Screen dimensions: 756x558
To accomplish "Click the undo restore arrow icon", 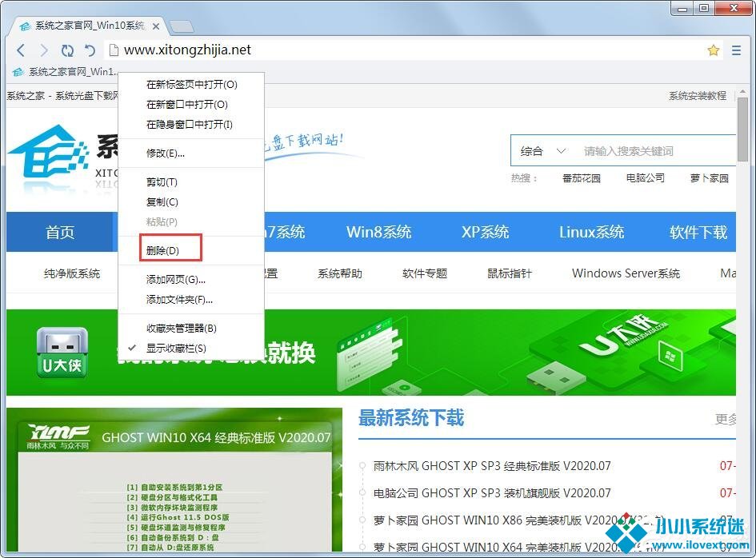I will [90, 50].
